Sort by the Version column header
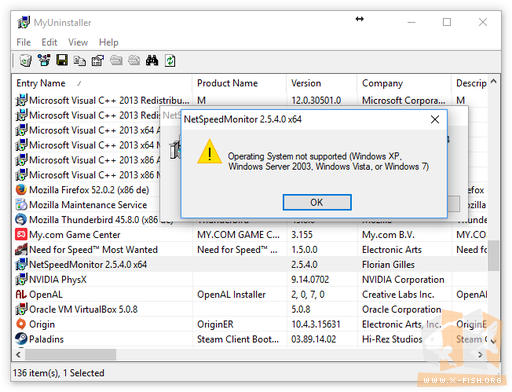 (322, 83)
